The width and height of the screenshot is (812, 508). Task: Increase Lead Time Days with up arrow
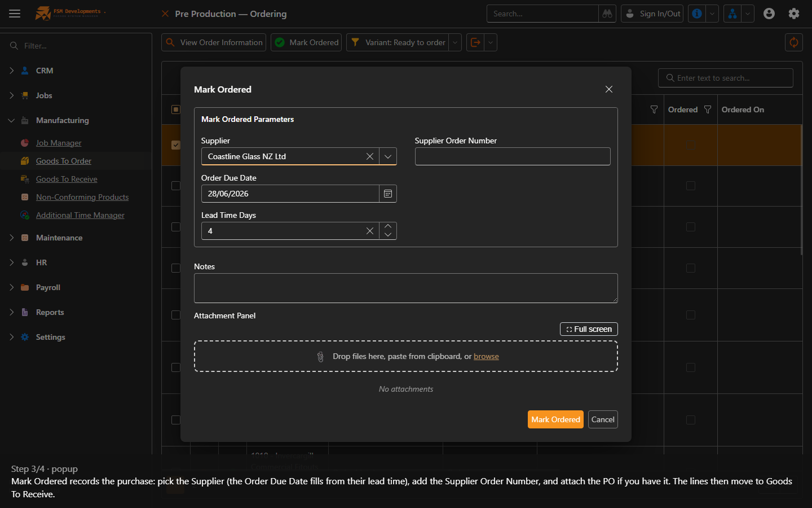point(388,226)
